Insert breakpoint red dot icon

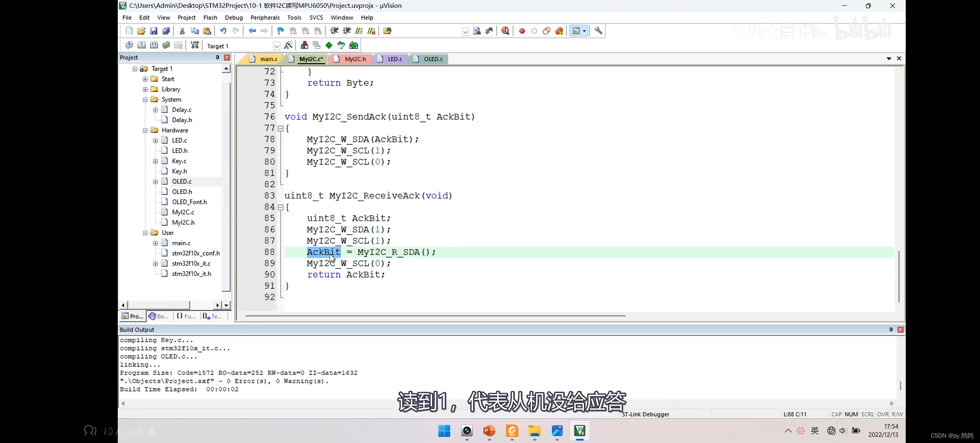(522, 31)
